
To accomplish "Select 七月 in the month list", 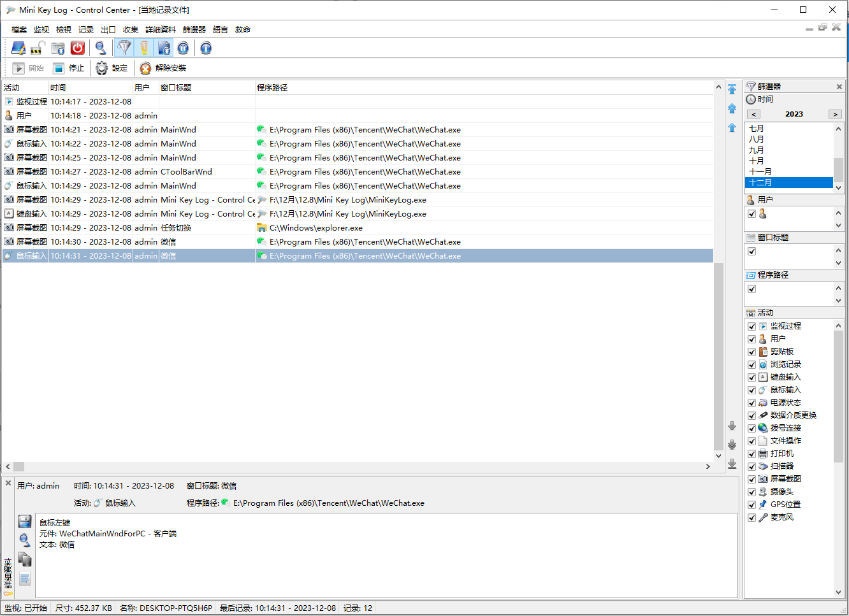I will coord(789,129).
